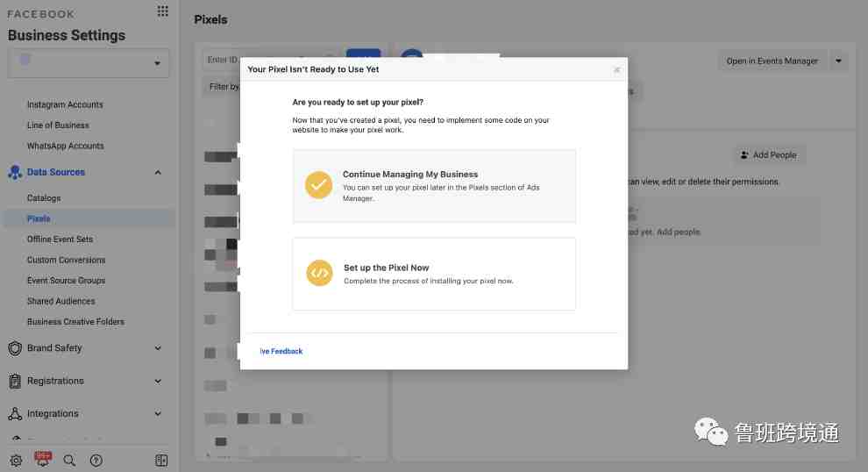Click the Brand Safety shield icon

(15, 348)
